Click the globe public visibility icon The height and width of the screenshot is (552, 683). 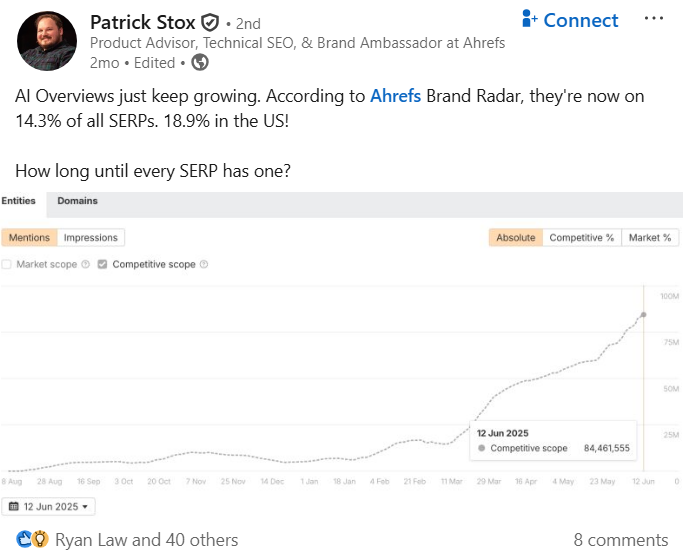(x=200, y=63)
